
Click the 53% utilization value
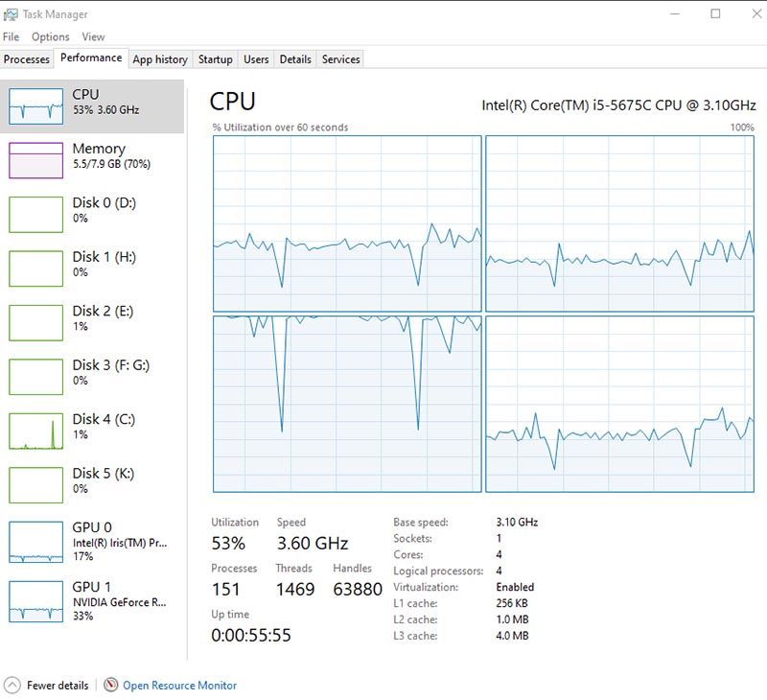pyautogui.click(x=228, y=543)
